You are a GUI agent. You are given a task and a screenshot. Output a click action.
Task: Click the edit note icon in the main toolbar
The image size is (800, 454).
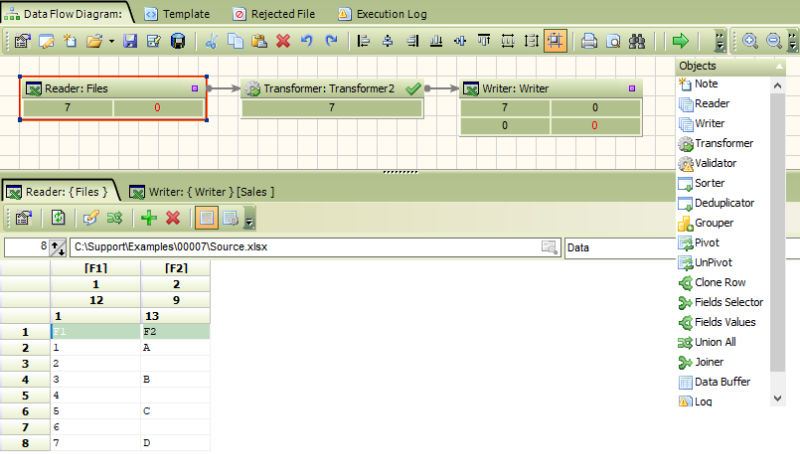(46, 41)
